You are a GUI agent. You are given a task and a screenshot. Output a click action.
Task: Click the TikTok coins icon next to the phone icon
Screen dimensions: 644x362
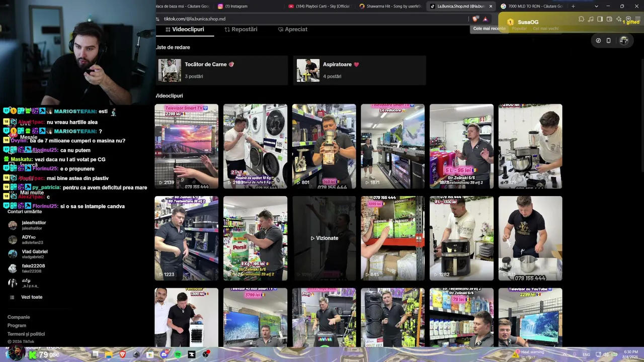(x=598, y=41)
